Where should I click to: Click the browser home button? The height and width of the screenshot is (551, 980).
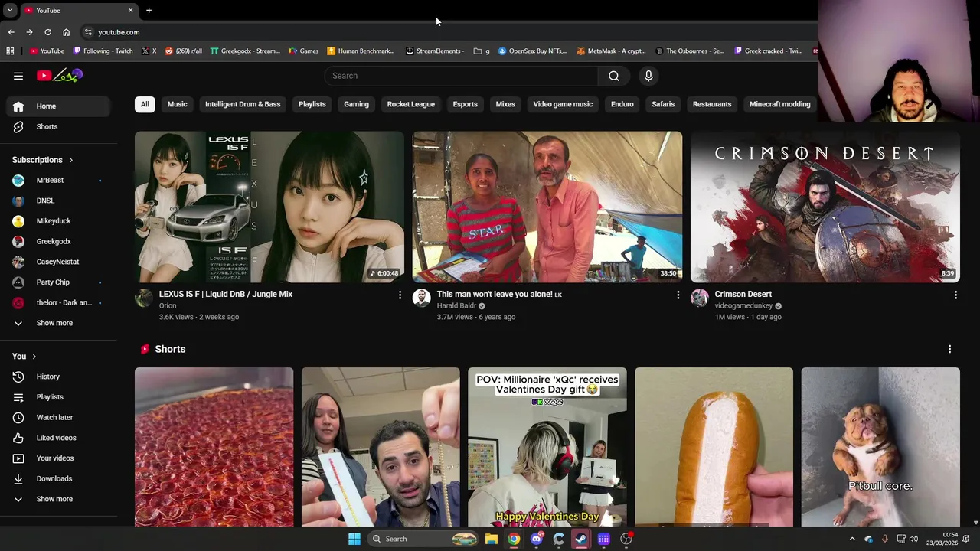coord(66,32)
